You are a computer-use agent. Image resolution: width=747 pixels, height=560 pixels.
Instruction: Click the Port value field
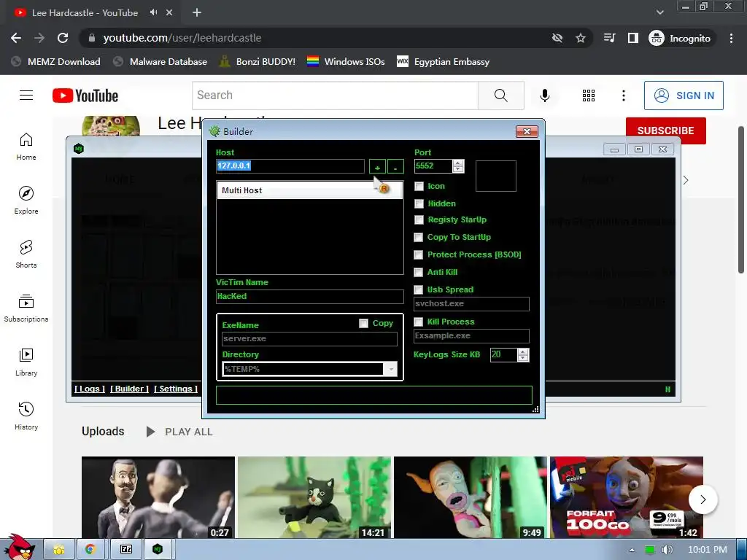click(x=433, y=166)
